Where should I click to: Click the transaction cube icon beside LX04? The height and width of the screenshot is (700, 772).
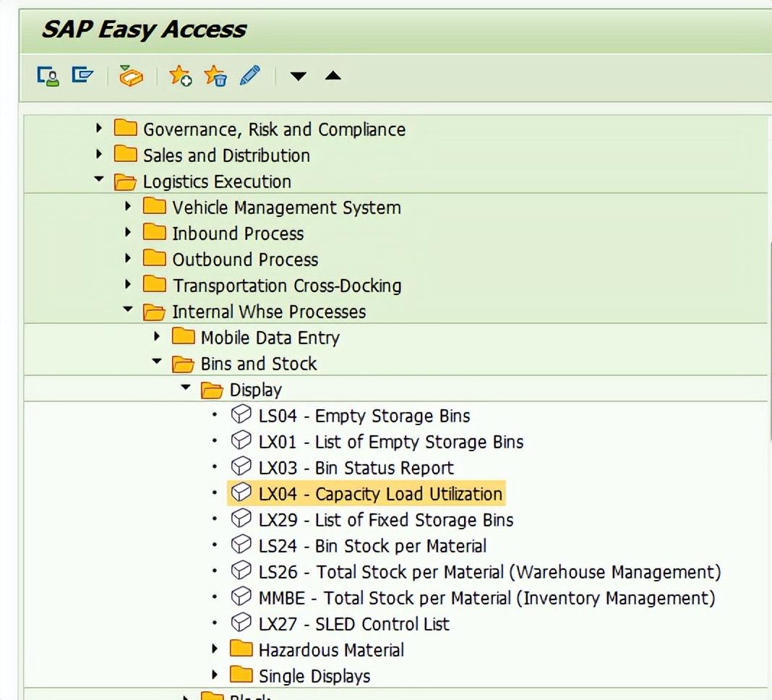pos(241,492)
